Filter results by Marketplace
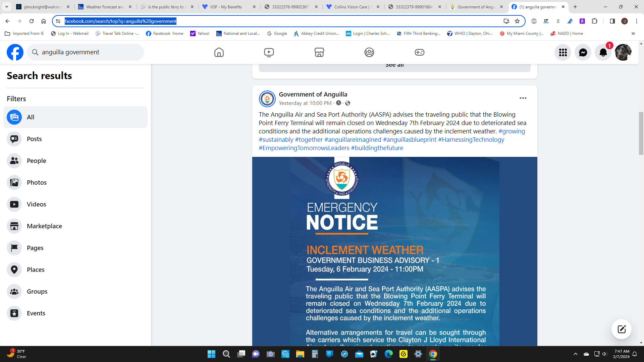Image resolution: width=644 pixels, height=362 pixels. [75, 226]
